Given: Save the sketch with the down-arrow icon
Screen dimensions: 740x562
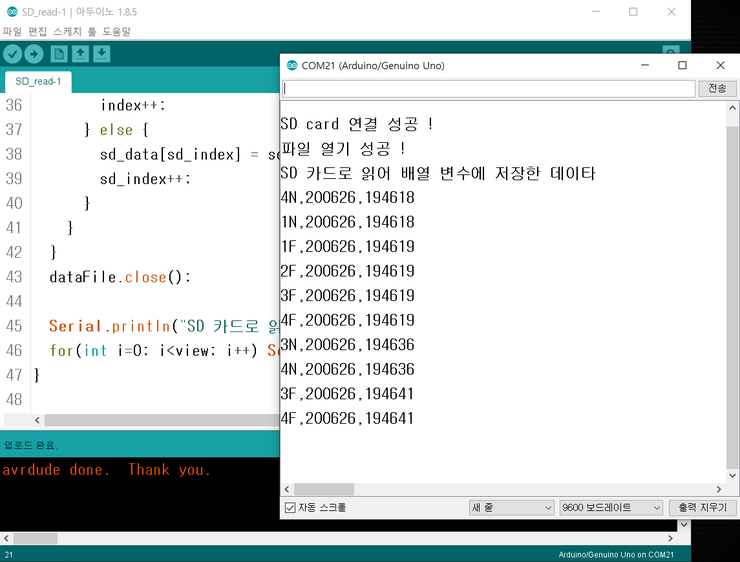Looking at the screenshot, I should (x=101, y=54).
